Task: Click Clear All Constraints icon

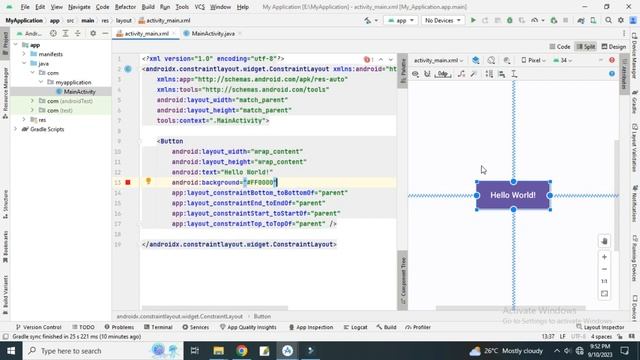Action: tap(461, 74)
